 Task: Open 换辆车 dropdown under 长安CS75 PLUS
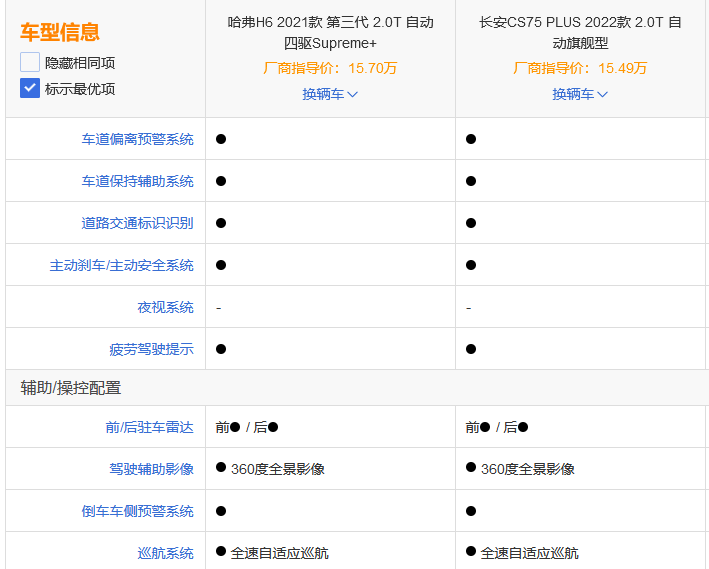tap(580, 94)
